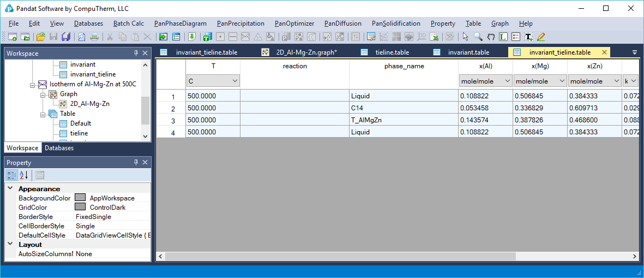Open the PanPhaseDiagram menu

(x=180, y=23)
